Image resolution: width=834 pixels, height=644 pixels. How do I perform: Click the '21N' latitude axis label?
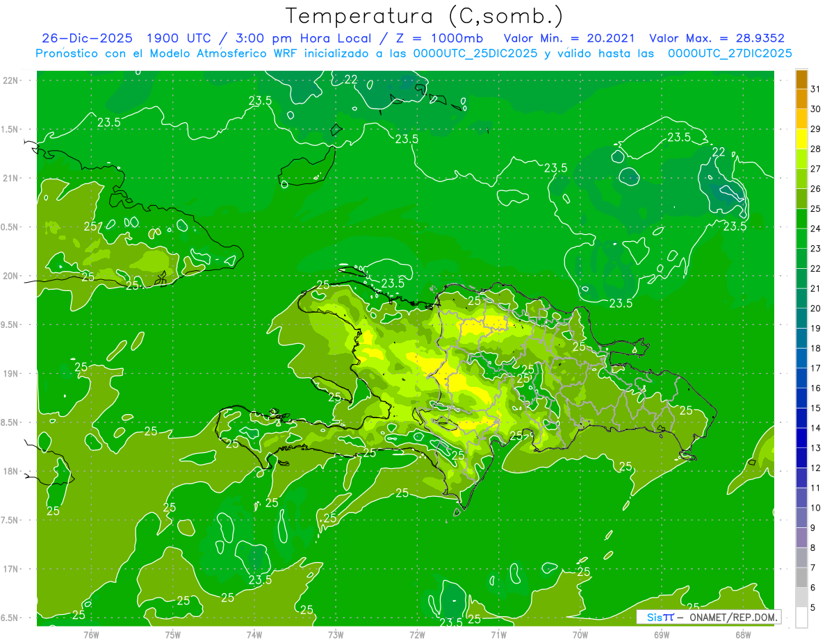click(x=10, y=179)
